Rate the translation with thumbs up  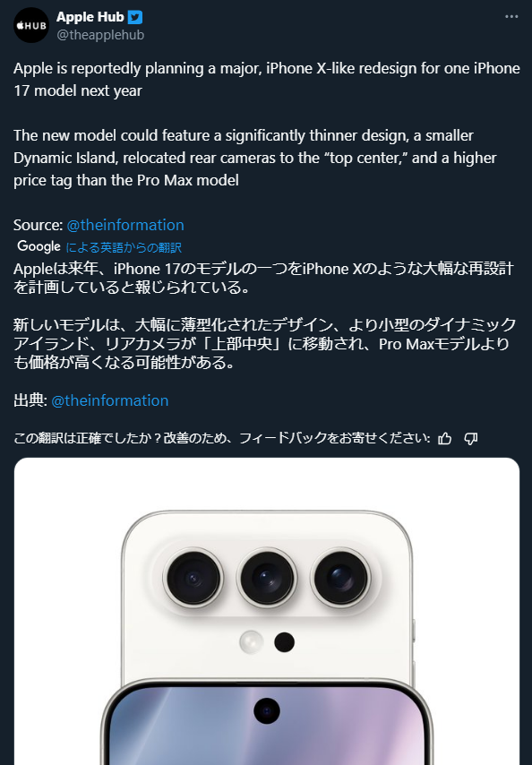445,439
